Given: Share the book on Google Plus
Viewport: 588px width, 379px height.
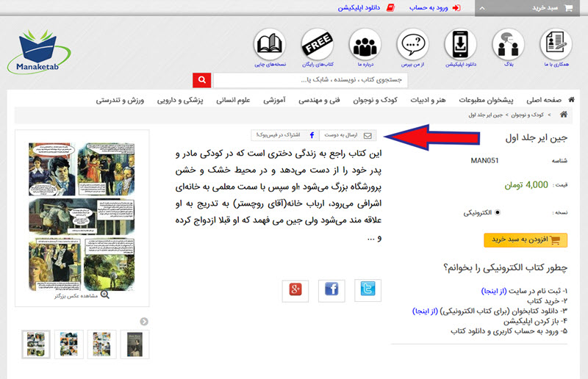Looking at the screenshot, I should click(295, 291).
